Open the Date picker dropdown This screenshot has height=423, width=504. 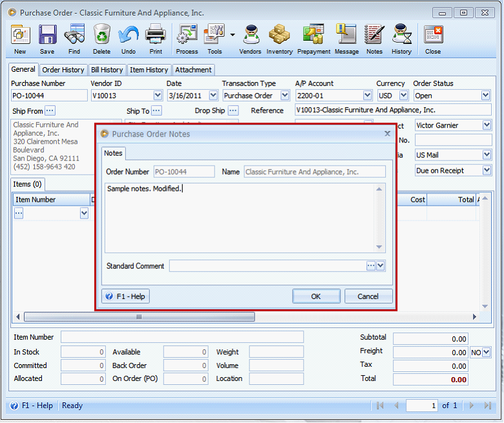tap(213, 96)
